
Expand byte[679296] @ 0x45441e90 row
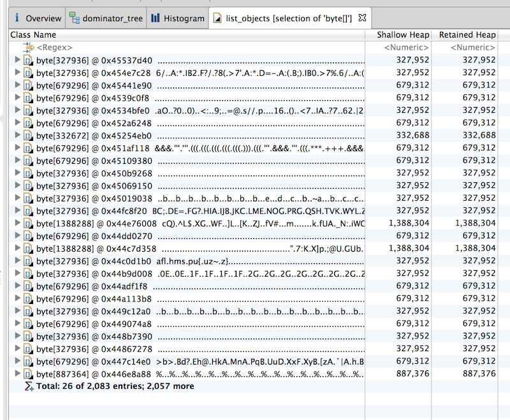click(18, 85)
